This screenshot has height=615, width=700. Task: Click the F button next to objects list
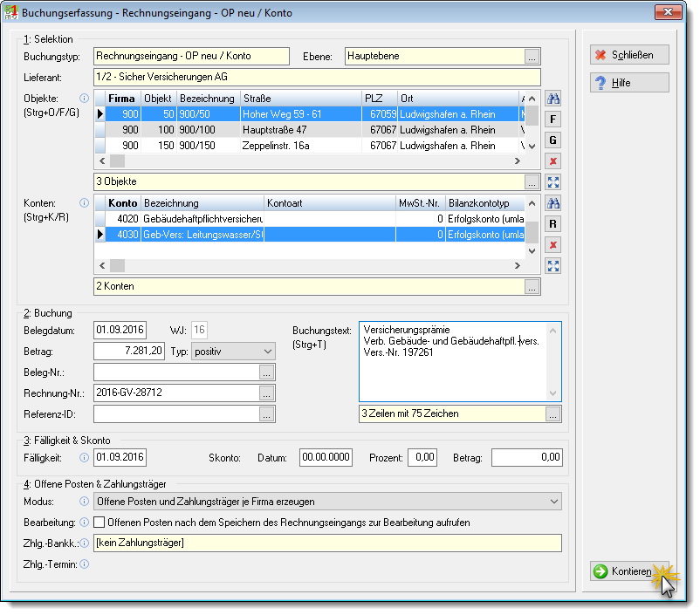pyautogui.click(x=552, y=120)
